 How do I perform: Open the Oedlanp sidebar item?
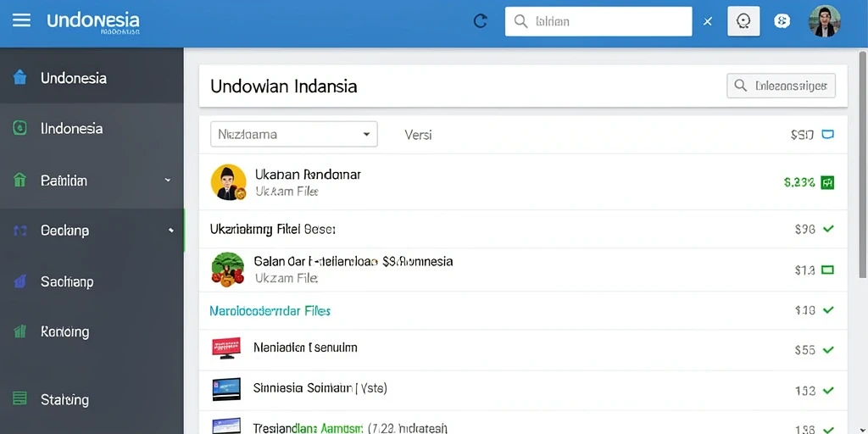click(92, 231)
